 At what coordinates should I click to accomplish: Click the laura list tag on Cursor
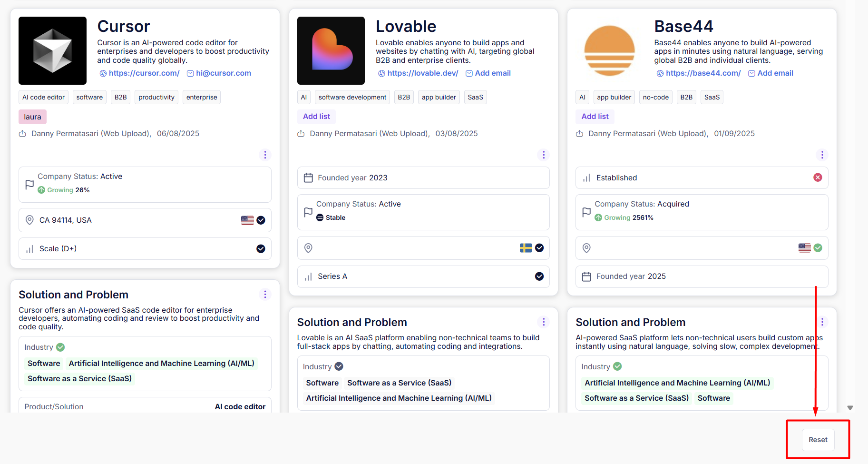[x=32, y=117]
